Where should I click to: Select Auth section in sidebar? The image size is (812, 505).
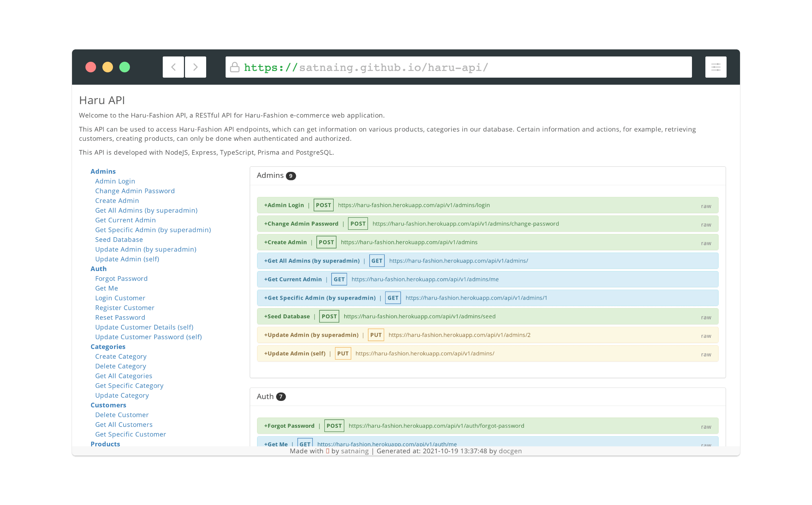[x=98, y=269]
